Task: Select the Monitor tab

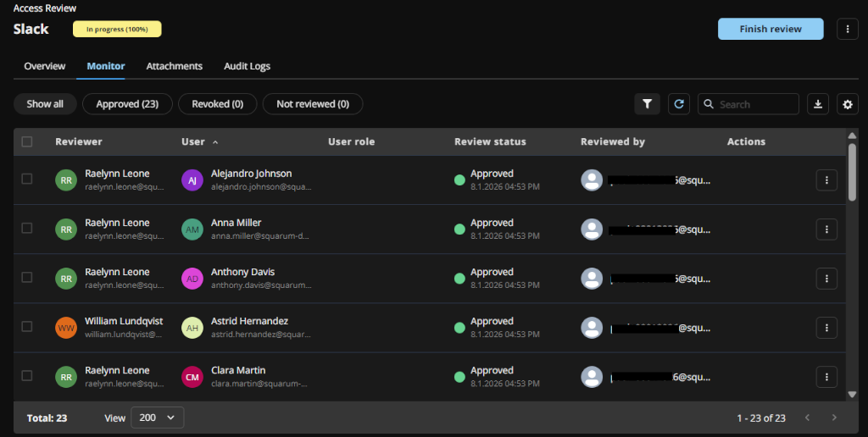Action: point(106,66)
